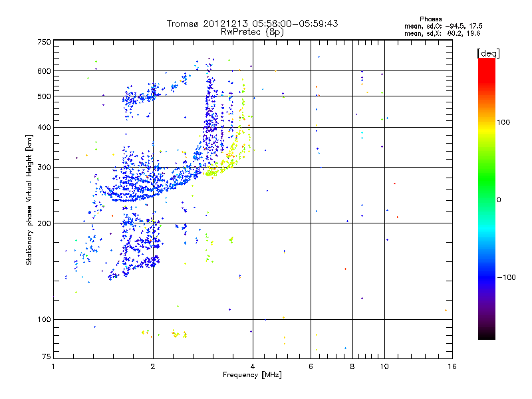Click the '[deg]' colorbar unit label
The height and width of the screenshot is (399, 532).
[488, 53]
